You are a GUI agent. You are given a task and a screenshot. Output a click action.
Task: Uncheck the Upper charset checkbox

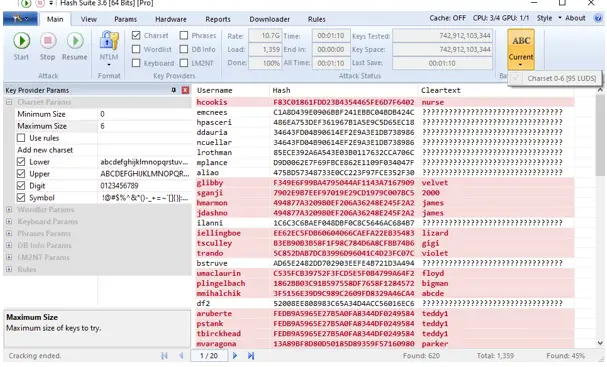21,174
